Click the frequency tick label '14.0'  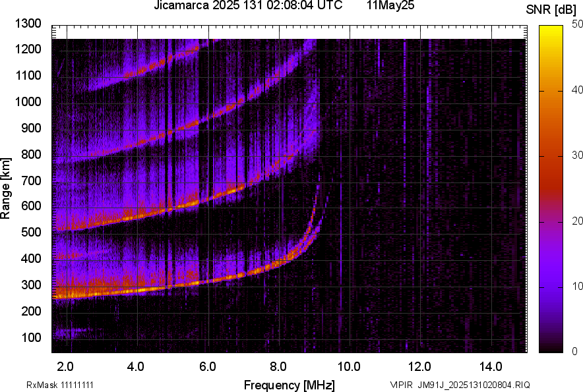(x=491, y=367)
